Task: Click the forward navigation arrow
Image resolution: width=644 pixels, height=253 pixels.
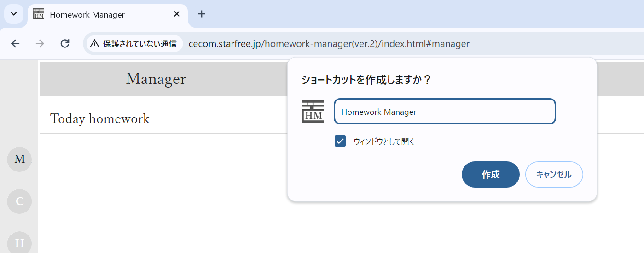Action: click(40, 44)
